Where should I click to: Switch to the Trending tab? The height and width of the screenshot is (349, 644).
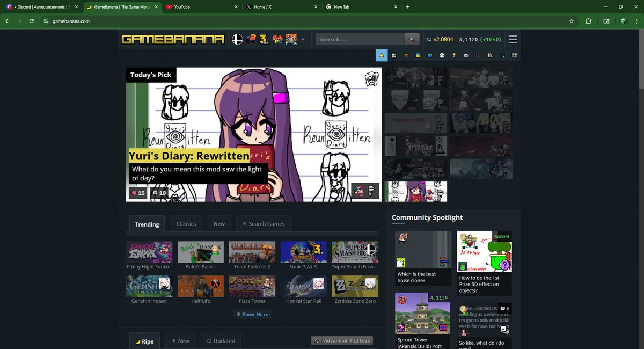tap(147, 224)
